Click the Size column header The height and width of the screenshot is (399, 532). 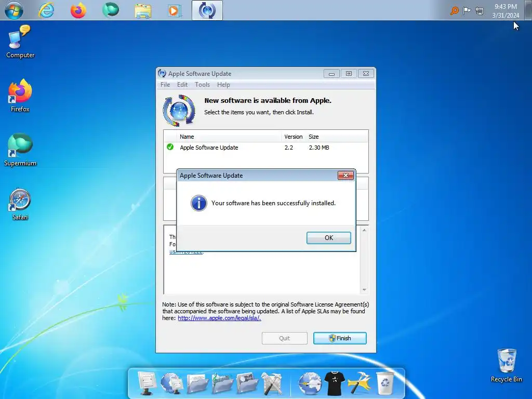tap(313, 137)
